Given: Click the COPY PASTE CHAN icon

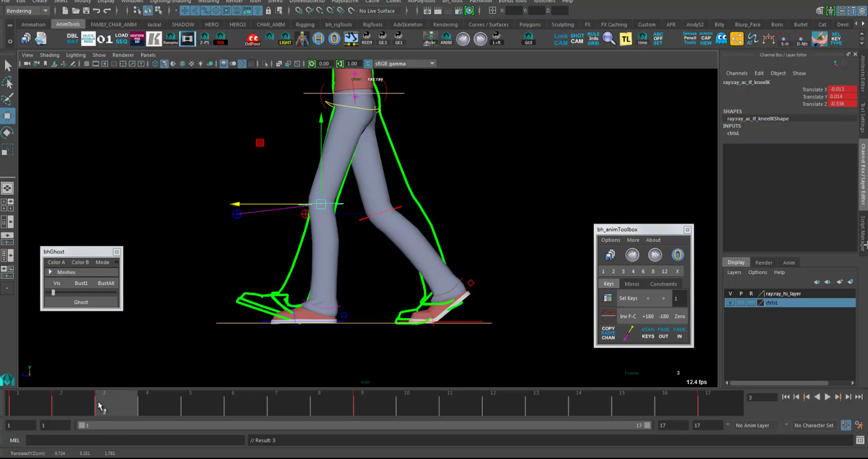Looking at the screenshot, I should click(x=608, y=333).
